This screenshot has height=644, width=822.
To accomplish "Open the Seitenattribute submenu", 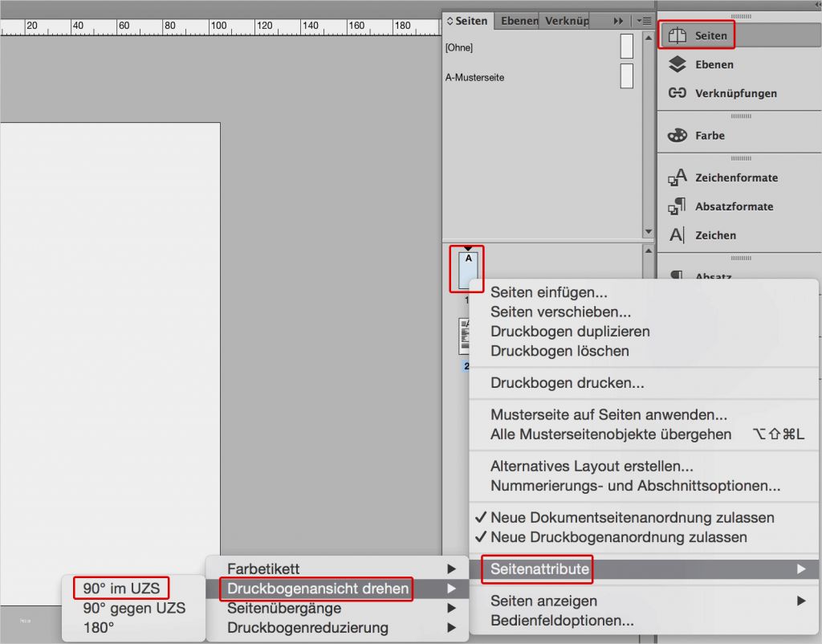I will click(x=536, y=569).
